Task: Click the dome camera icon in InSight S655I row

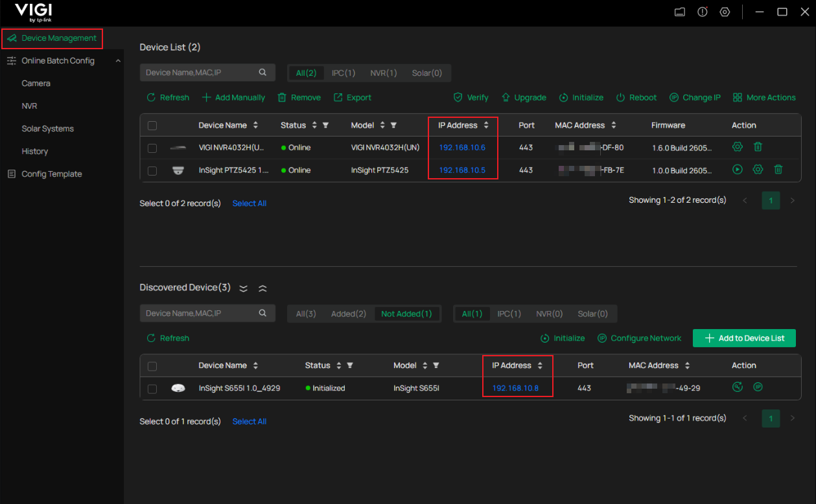Action: 178,388
